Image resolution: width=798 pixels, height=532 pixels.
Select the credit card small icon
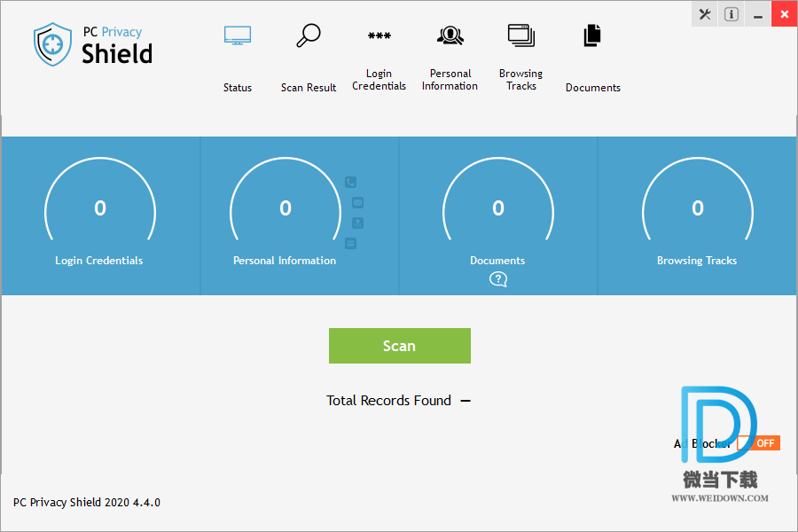coord(350,243)
